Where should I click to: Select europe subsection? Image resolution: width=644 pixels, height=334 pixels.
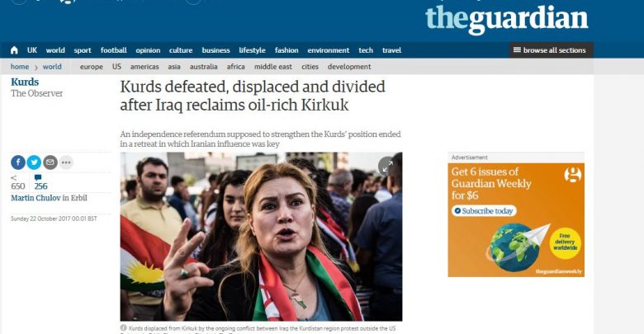(x=92, y=67)
